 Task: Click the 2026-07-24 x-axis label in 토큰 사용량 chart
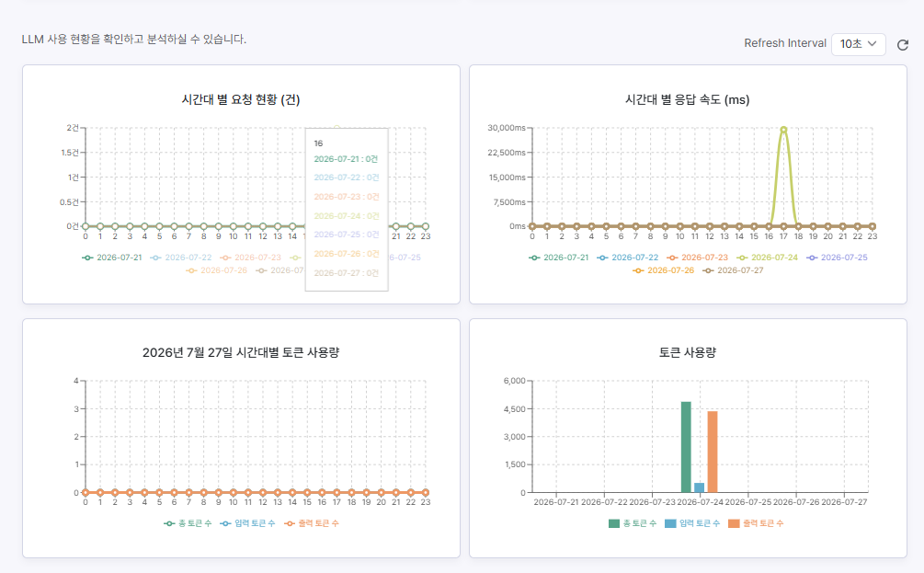[700, 502]
